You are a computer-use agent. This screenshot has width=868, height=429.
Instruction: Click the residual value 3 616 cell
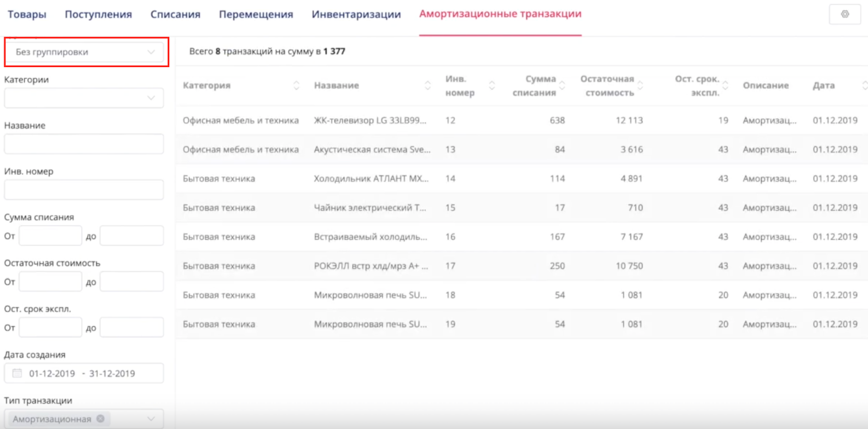click(632, 149)
